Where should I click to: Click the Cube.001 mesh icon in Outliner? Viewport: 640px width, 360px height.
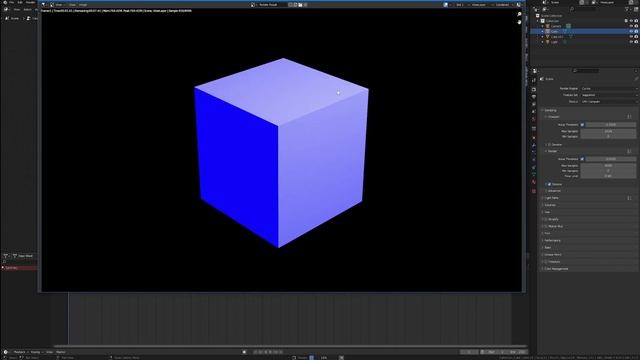[548, 37]
